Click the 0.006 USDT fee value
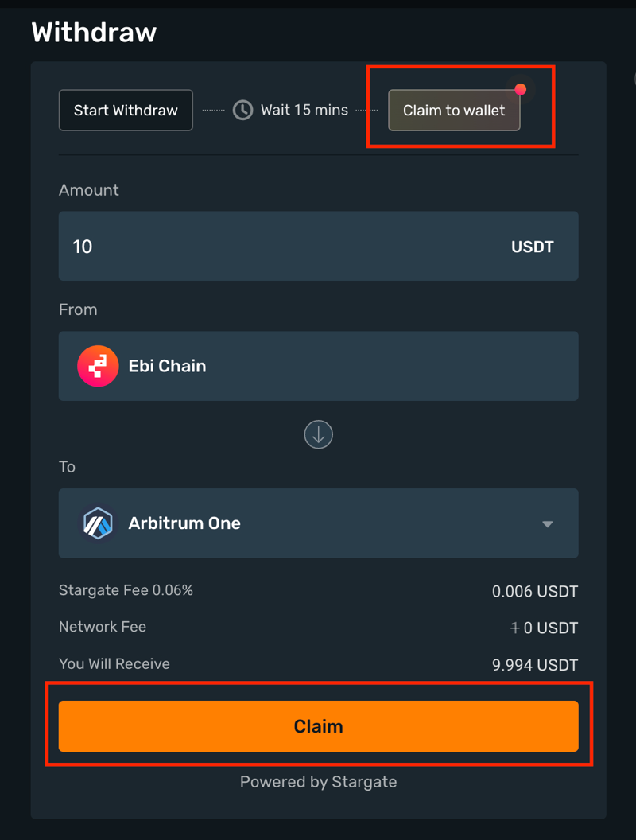This screenshot has width=636, height=840. pos(535,592)
